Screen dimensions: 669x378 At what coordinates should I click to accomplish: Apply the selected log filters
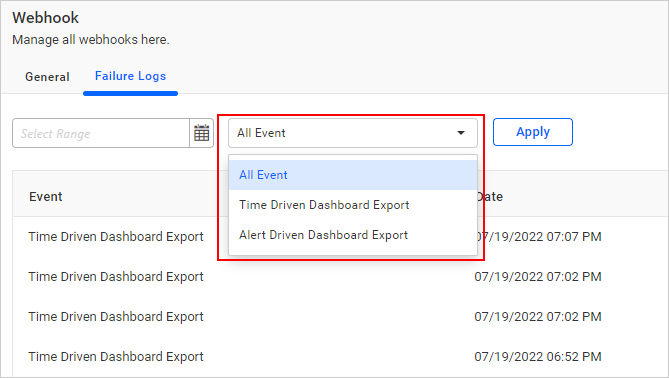[532, 132]
